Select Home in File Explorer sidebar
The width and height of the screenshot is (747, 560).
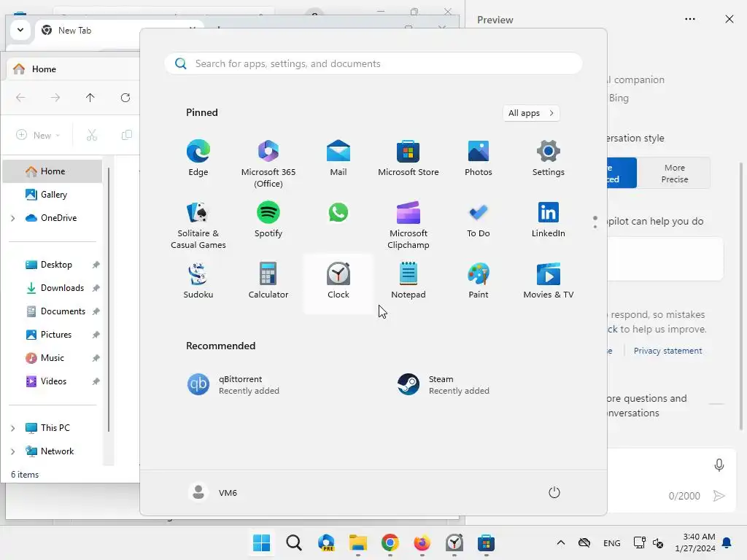[x=53, y=171]
